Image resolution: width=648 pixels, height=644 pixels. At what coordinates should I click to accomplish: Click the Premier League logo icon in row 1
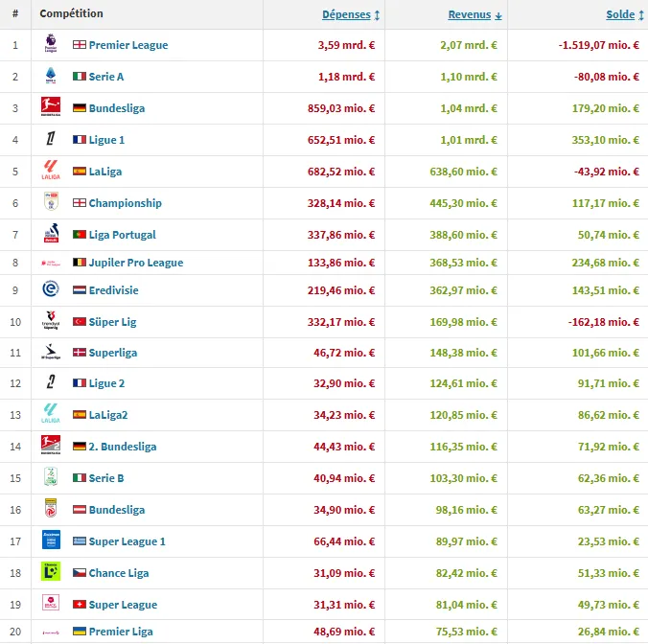pyautogui.click(x=51, y=45)
